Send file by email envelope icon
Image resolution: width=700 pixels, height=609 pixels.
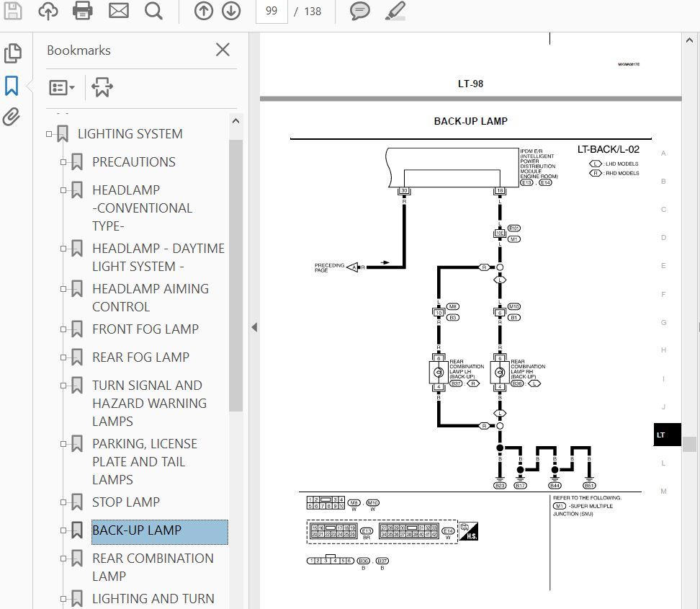pos(118,11)
